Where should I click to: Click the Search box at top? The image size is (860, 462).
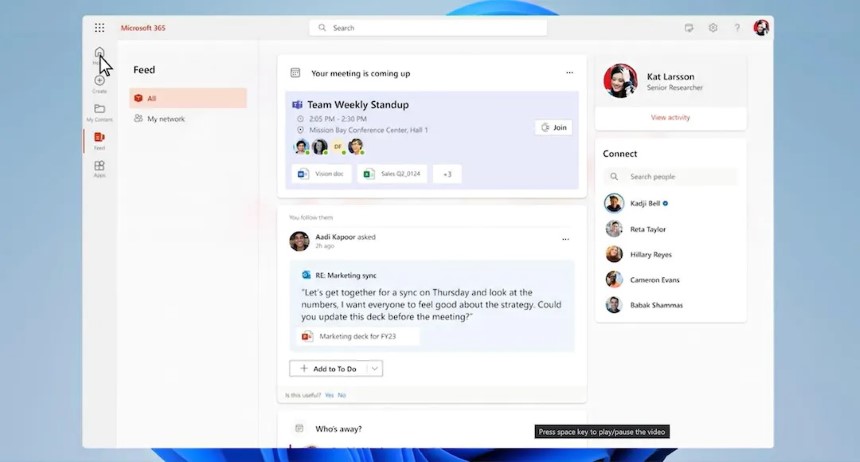pyautogui.click(x=428, y=27)
